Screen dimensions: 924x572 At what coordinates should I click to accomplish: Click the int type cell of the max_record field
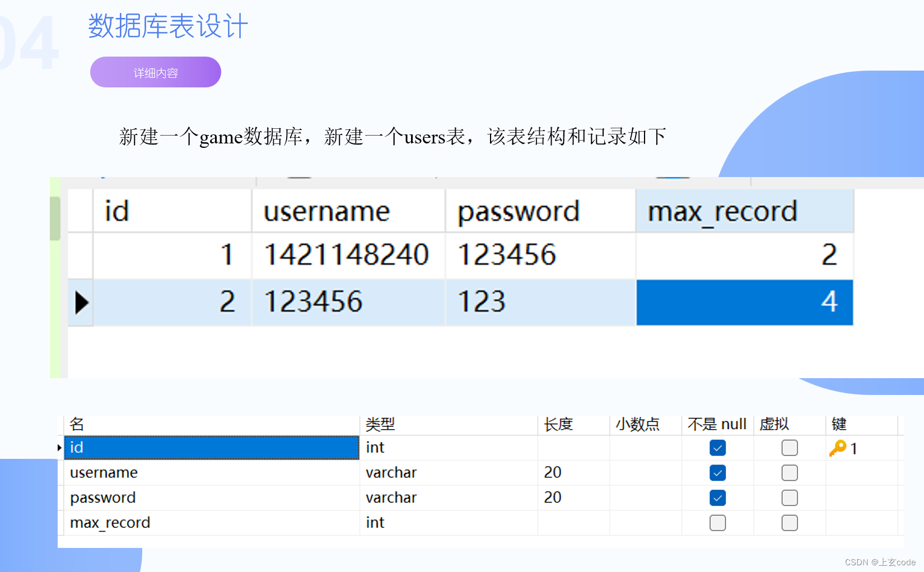pos(449,523)
